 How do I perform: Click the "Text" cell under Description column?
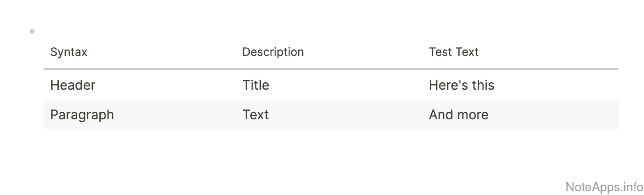255,115
